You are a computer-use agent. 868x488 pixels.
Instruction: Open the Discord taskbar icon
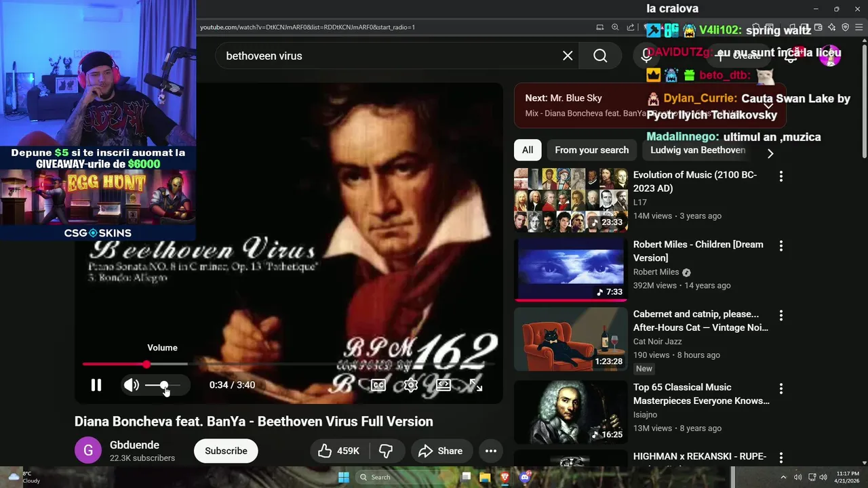click(524, 477)
